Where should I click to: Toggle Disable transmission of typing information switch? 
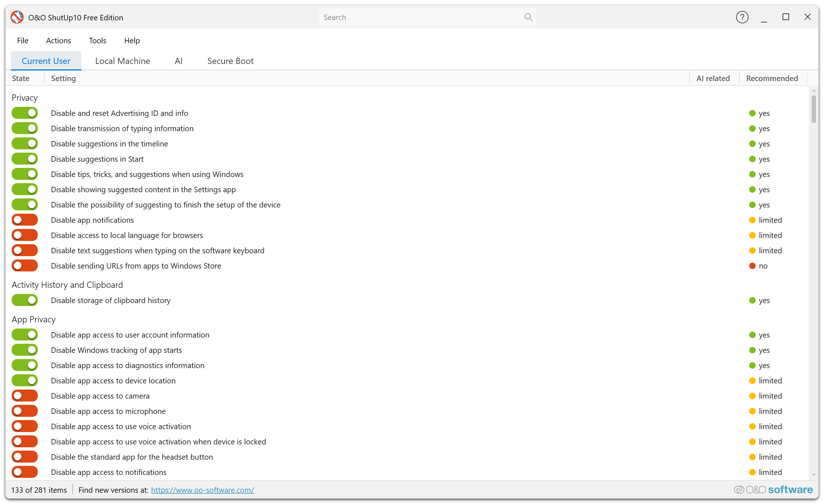point(25,128)
